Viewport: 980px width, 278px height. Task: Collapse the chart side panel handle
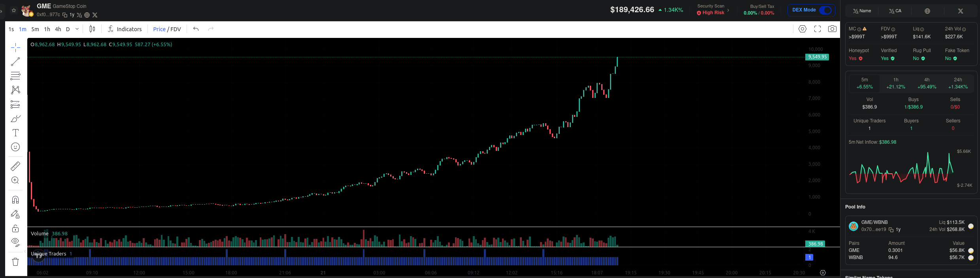25,251
